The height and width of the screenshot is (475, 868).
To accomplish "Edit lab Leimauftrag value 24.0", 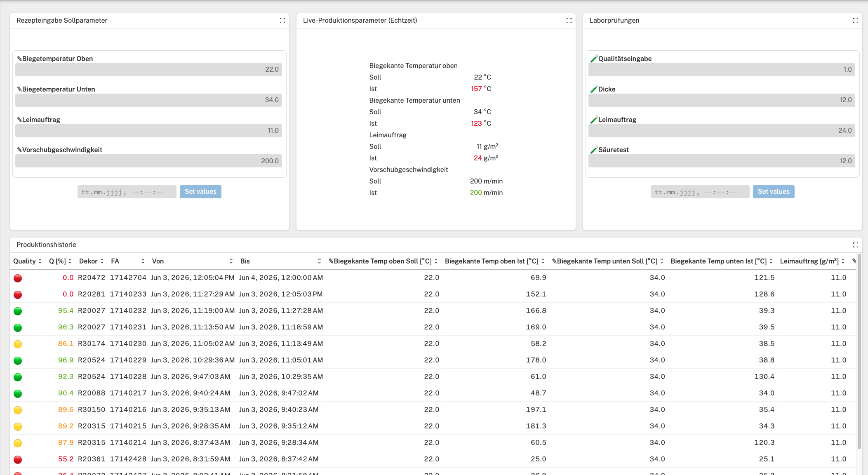I will [x=722, y=131].
